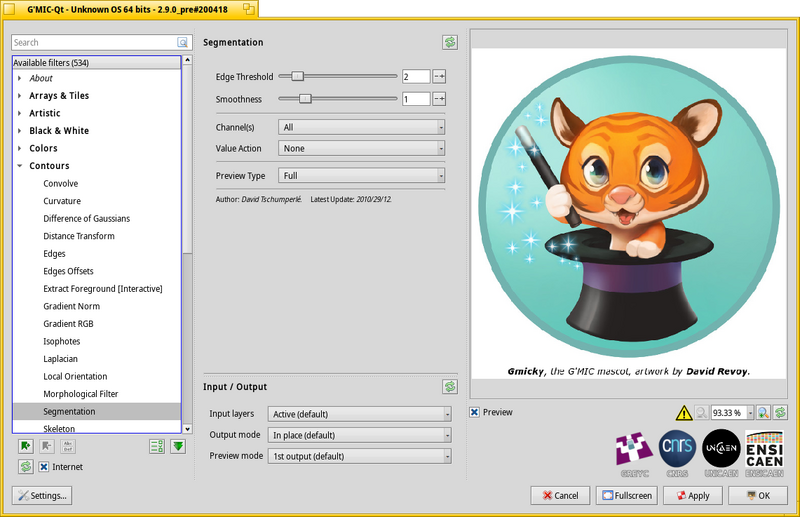Select the Distance Transform filter

pos(79,236)
